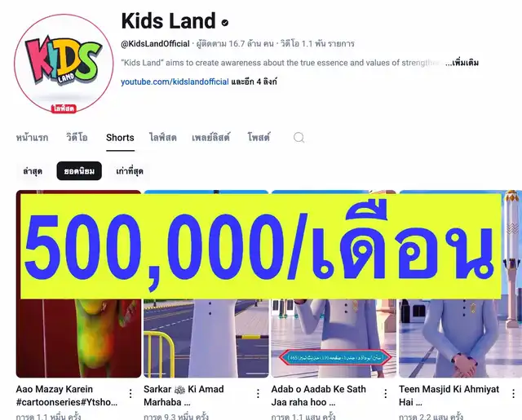The width and height of the screenshot is (522, 420).
Task: Open options menu for Adab o Aadab short
Action: coord(386,394)
